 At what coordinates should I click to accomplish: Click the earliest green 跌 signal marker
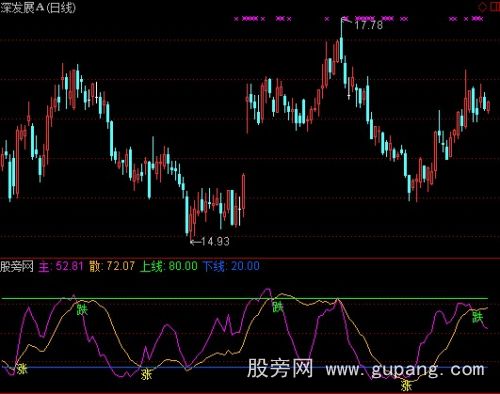pyautogui.click(x=82, y=309)
